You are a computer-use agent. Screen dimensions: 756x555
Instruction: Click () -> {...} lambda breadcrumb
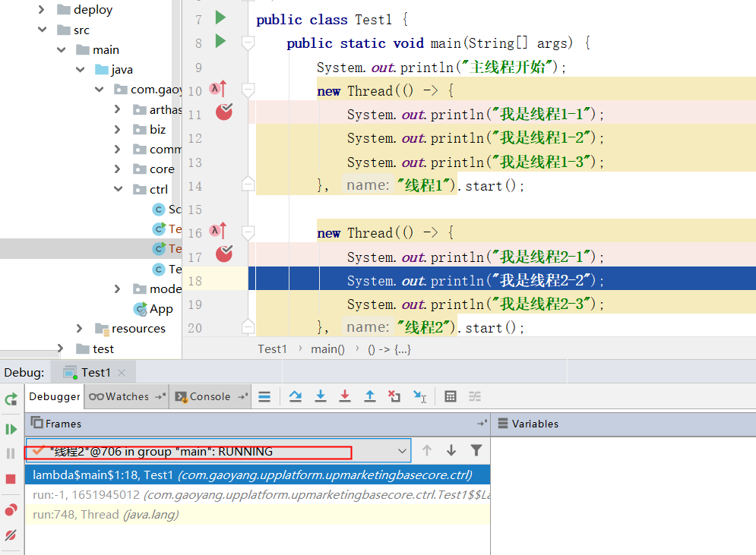[389, 348]
